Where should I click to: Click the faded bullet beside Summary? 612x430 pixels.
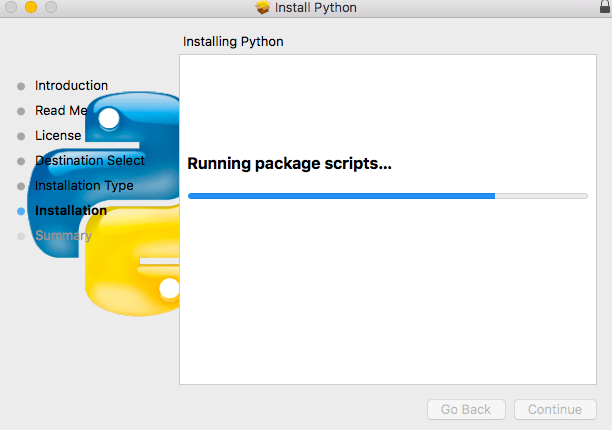(21, 236)
